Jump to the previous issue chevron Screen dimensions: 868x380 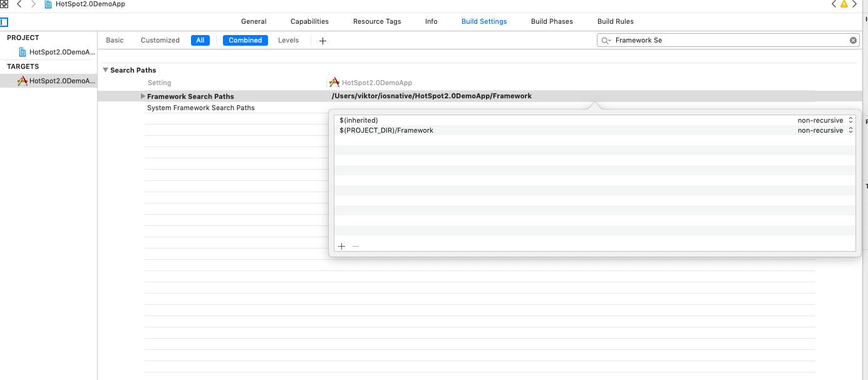[x=834, y=4]
